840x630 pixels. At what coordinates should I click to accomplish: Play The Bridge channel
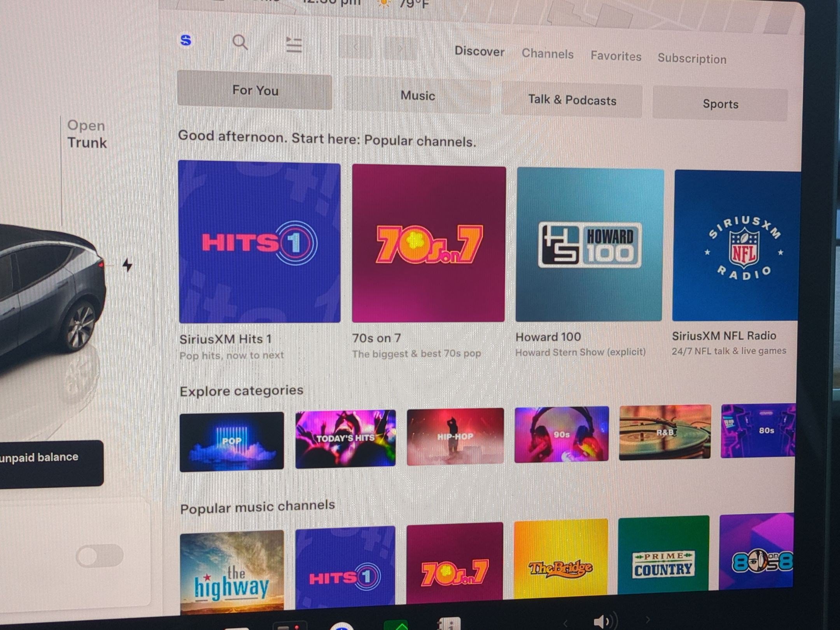561,558
